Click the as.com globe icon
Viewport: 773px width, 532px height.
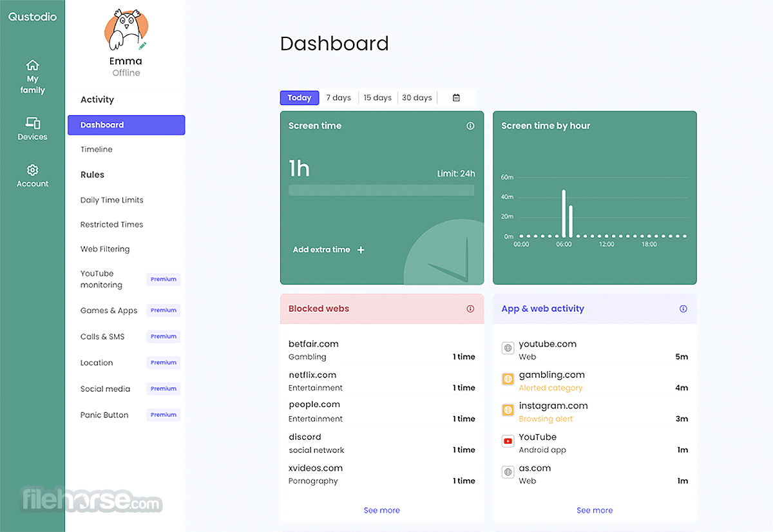[x=508, y=472]
